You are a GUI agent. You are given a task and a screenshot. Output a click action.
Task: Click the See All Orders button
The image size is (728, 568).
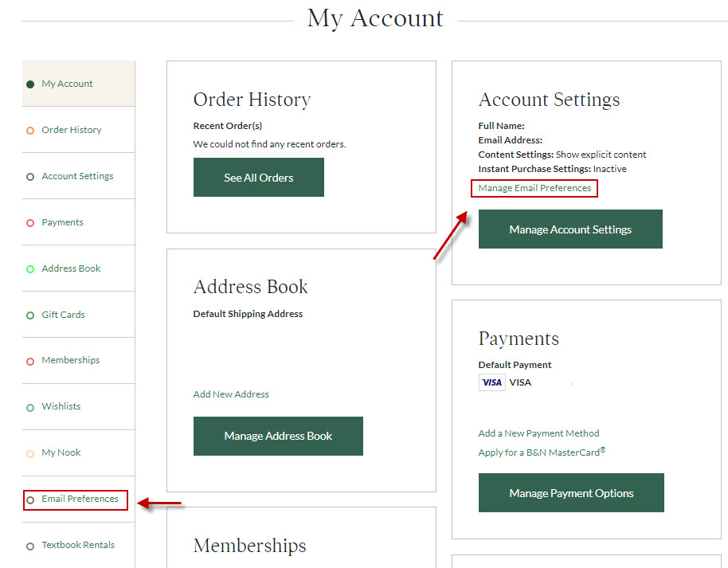click(259, 178)
